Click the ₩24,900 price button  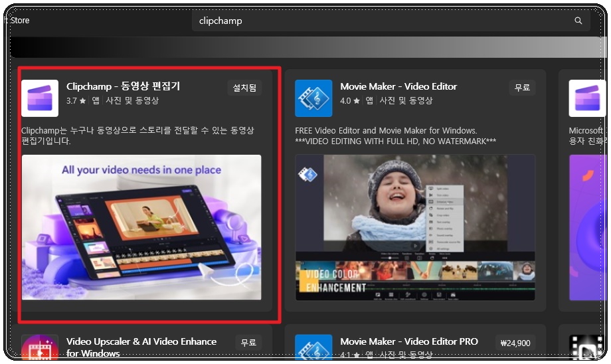pyautogui.click(x=515, y=343)
